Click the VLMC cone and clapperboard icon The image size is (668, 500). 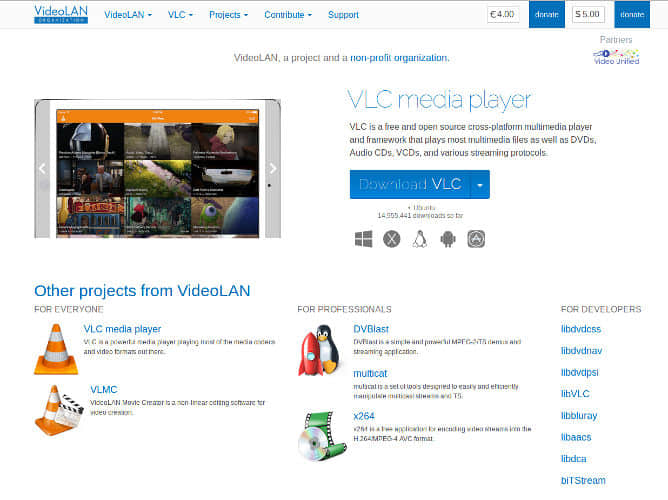point(59,410)
